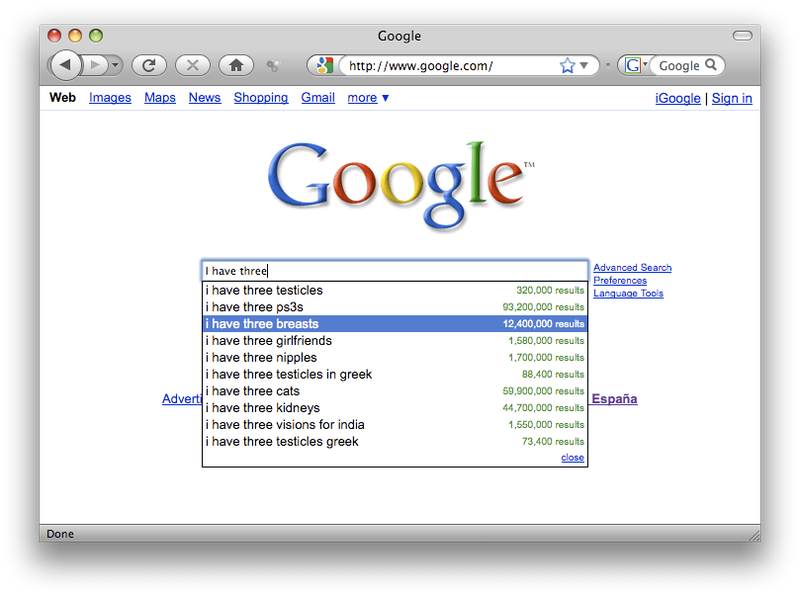This screenshot has width=800, height=596.
Task: Open the News link
Action: [x=205, y=97]
